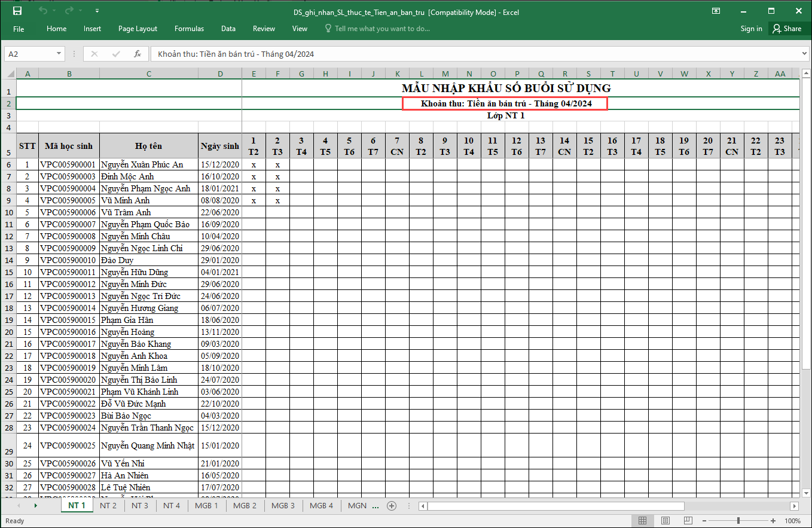Open Customize Quick Access Toolbar dropdown

(97, 11)
